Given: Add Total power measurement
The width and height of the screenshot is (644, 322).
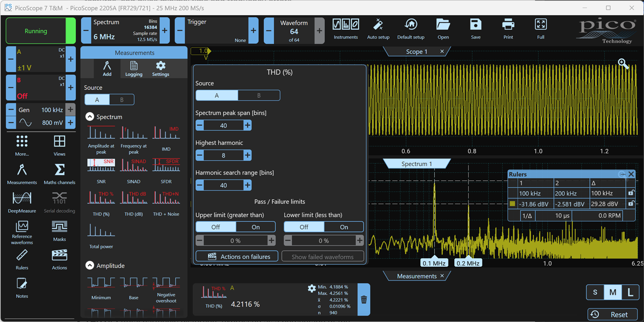Looking at the screenshot, I should coord(101,236).
